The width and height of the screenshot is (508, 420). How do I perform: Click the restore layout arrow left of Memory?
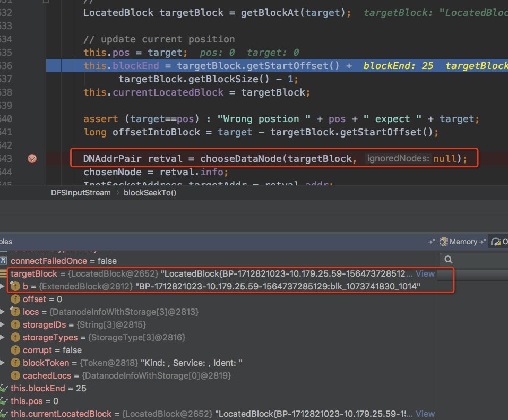431,242
